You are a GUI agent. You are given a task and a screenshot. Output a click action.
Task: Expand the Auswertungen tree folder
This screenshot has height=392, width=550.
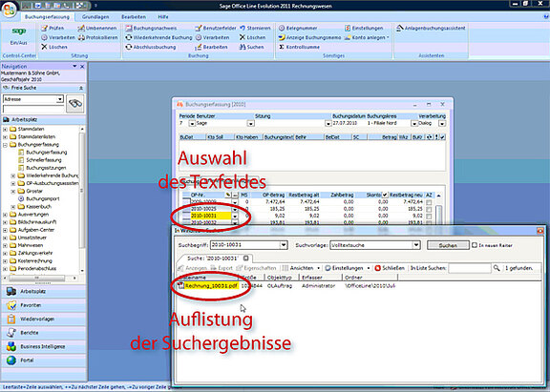5,215
